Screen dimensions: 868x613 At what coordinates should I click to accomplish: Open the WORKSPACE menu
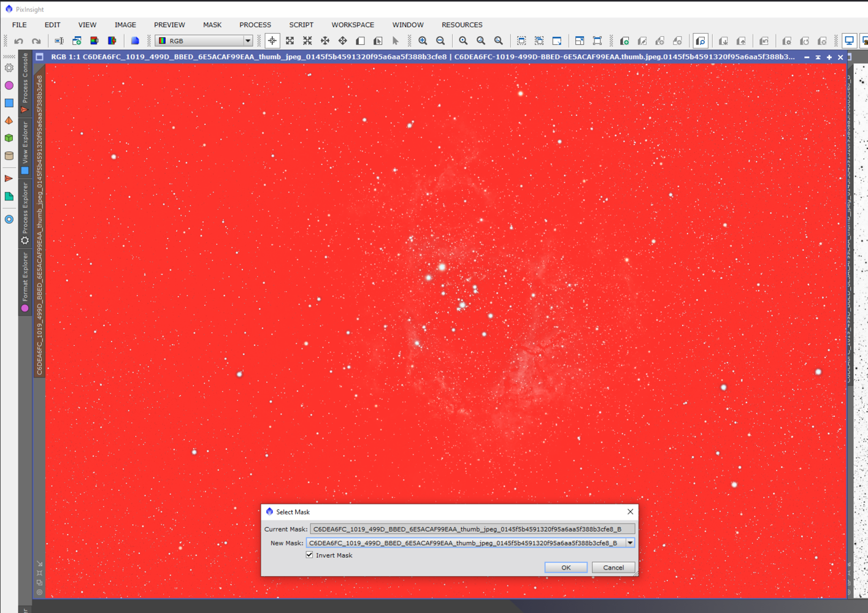click(x=353, y=25)
